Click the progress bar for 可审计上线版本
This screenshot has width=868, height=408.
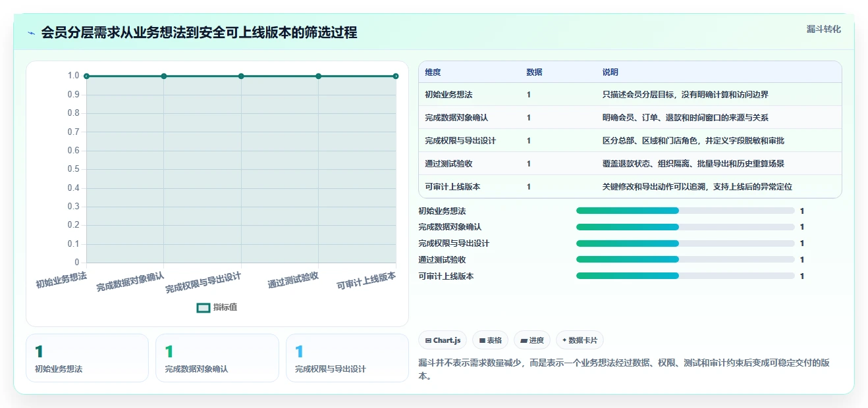pyautogui.click(x=685, y=276)
